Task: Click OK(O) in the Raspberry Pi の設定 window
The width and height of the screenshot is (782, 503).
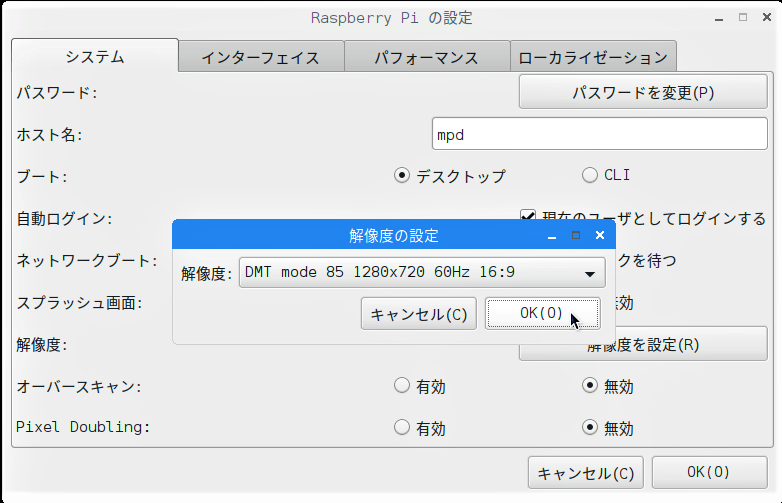Action: [709, 472]
